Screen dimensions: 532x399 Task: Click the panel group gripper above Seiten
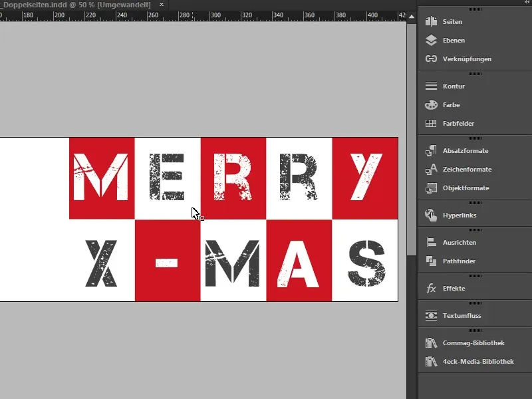(x=475, y=9)
